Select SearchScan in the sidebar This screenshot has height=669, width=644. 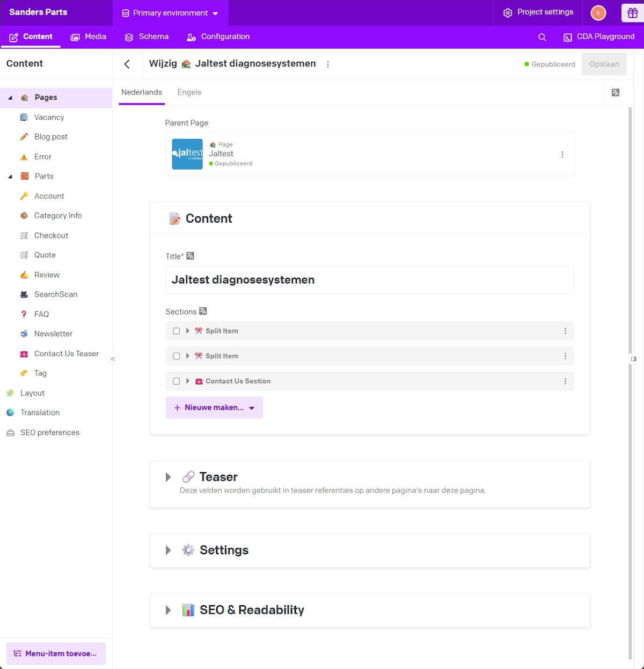56,295
